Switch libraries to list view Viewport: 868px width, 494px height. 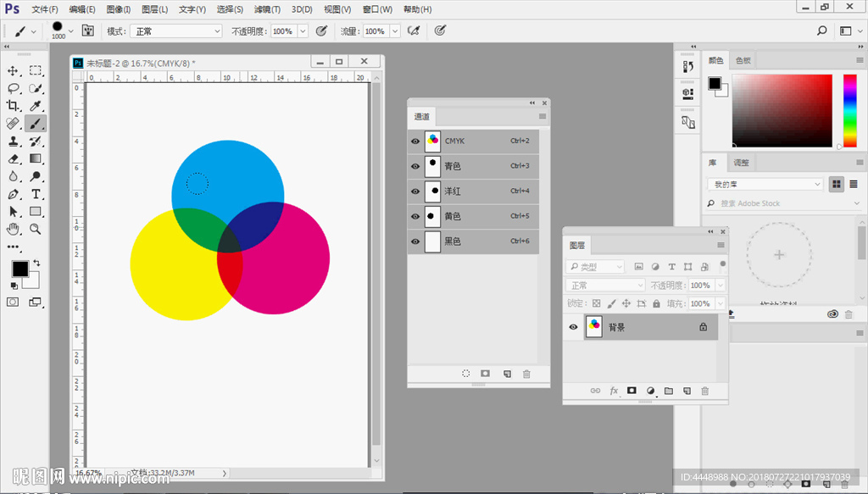tap(854, 184)
